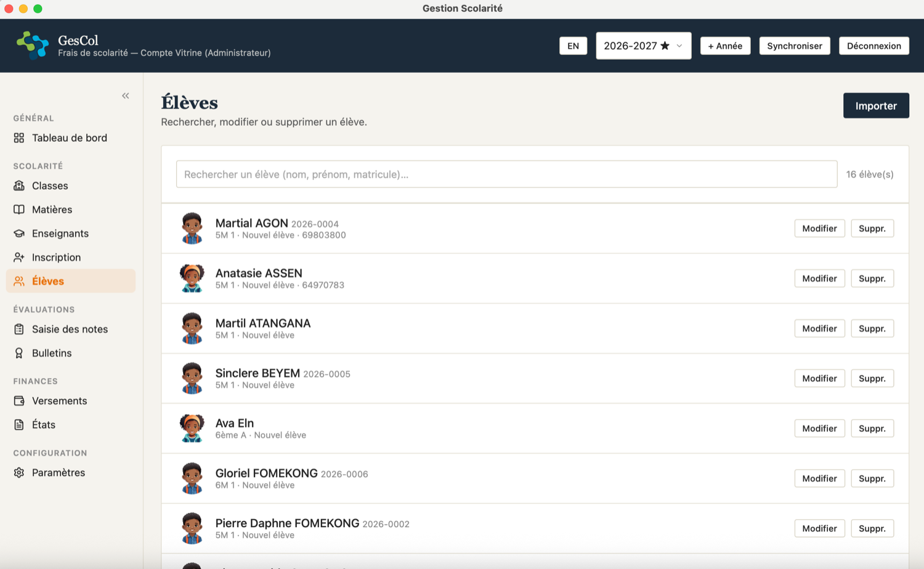The width and height of the screenshot is (924, 569).
Task: Click Modifier for Ava Eln
Action: tap(819, 428)
